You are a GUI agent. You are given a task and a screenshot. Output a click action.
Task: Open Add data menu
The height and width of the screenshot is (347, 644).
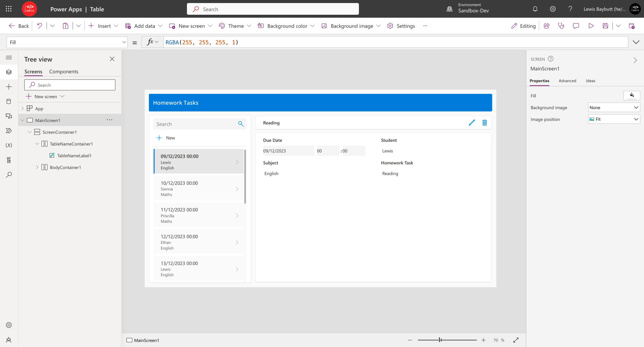pos(144,26)
